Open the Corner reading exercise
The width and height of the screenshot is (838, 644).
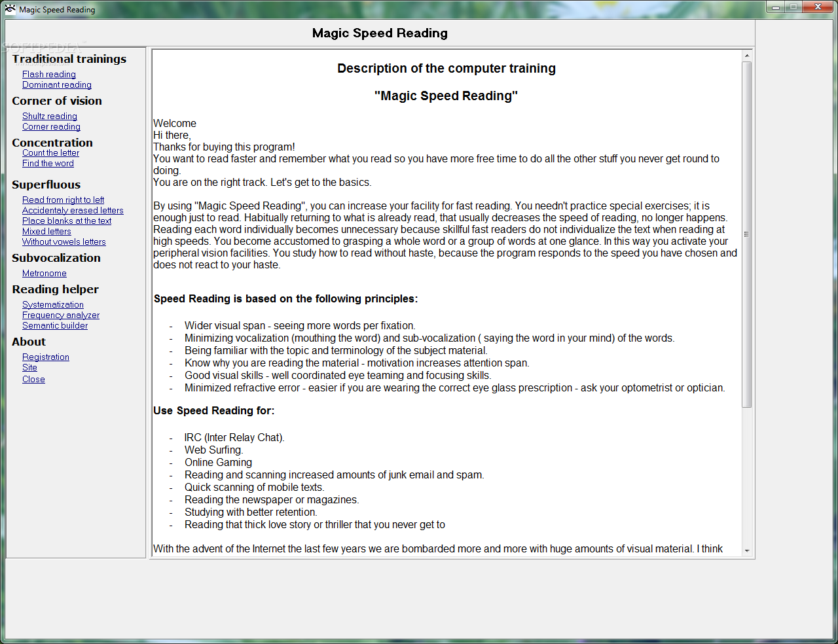[51, 127]
